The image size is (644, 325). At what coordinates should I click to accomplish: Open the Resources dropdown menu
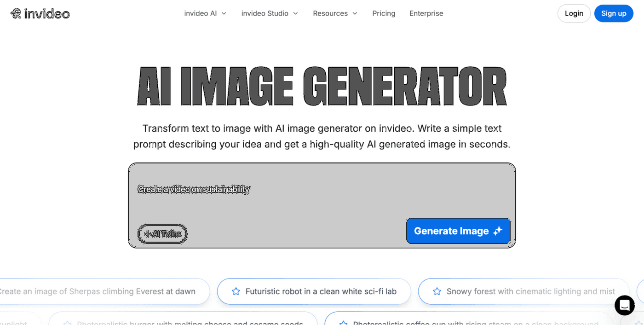(x=335, y=13)
